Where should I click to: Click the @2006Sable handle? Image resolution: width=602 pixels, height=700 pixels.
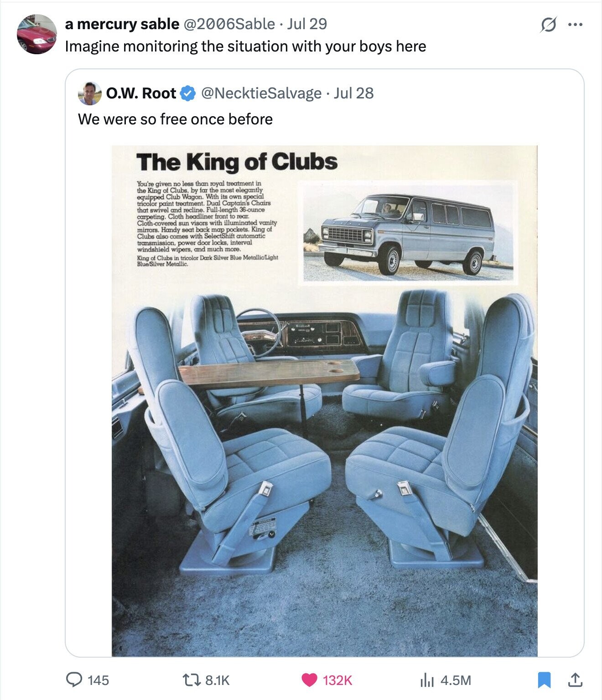tap(229, 24)
